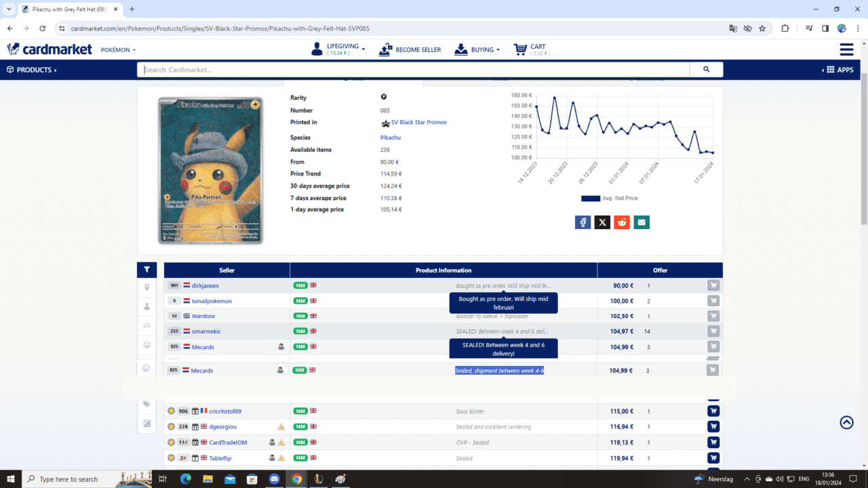868x488 pixels.
Task: Open the SV Black Star Promos link
Action: tap(418, 123)
